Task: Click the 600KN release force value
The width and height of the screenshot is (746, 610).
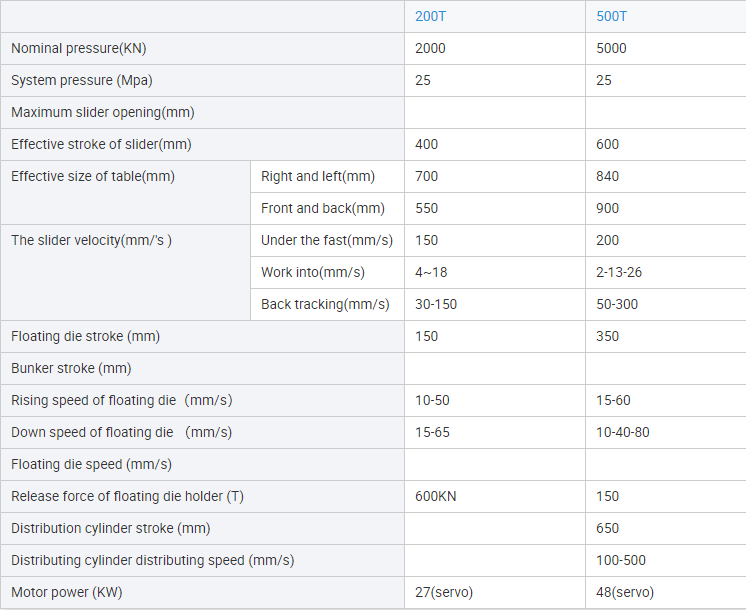Action: [x=436, y=497]
